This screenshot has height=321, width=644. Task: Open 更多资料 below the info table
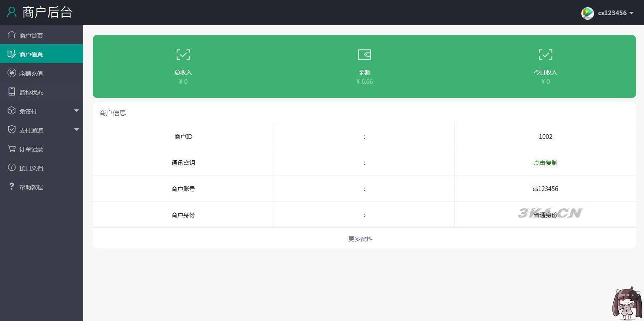coord(360,239)
